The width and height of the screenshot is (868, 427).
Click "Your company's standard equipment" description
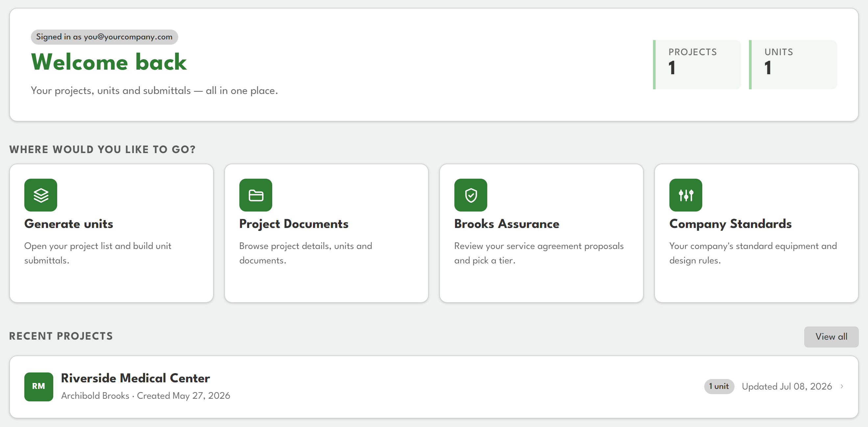pos(753,253)
